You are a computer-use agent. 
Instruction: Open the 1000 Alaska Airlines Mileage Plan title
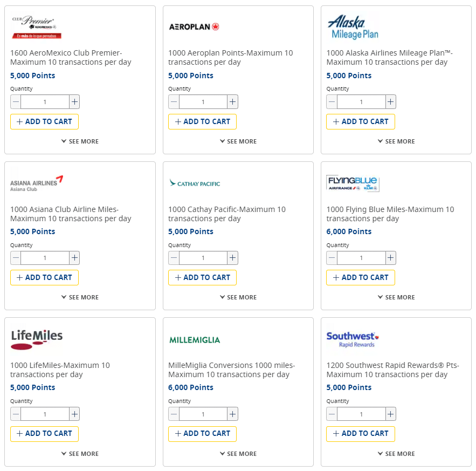coord(389,57)
